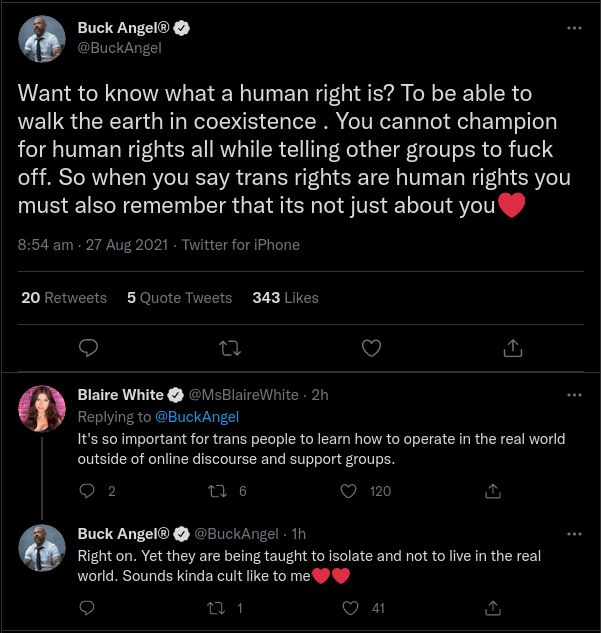The image size is (601, 633).
Task: Open the @BuckAngel mention link in reply
Action: point(197,417)
